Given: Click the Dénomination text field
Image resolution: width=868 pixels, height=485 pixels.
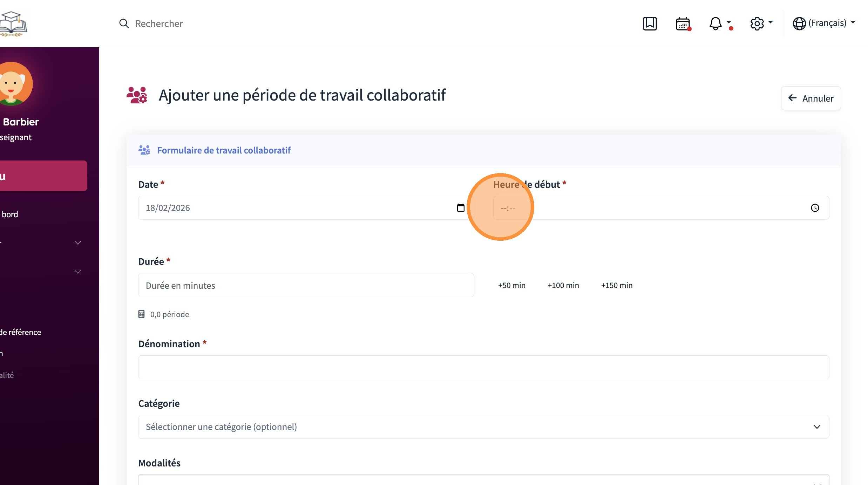Looking at the screenshot, I should pos(483,367).
